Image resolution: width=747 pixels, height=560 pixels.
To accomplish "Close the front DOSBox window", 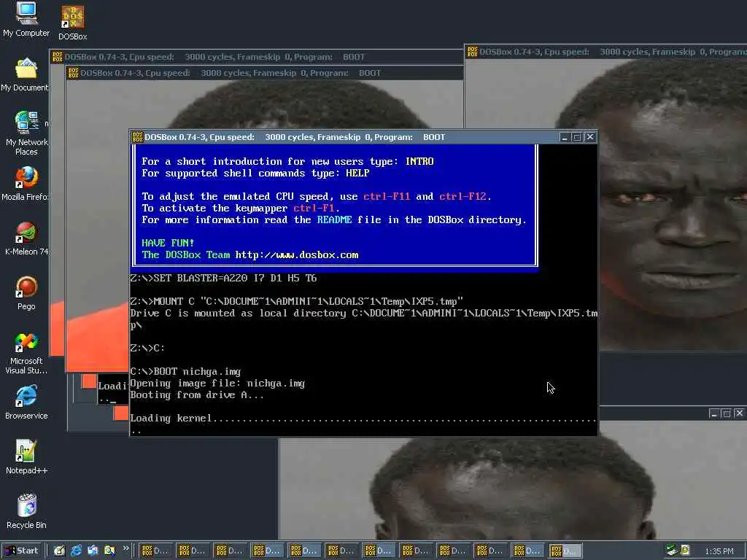I will point(590,137).
